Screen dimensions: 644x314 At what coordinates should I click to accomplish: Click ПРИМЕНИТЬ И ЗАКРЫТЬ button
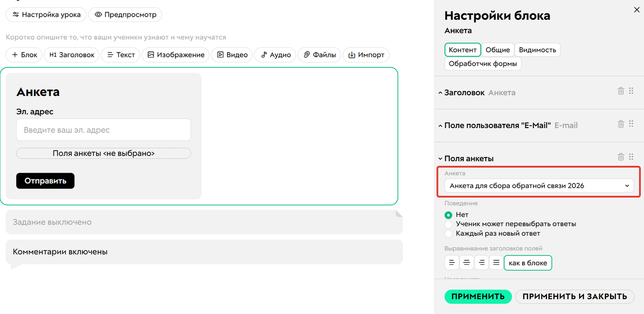575,296
